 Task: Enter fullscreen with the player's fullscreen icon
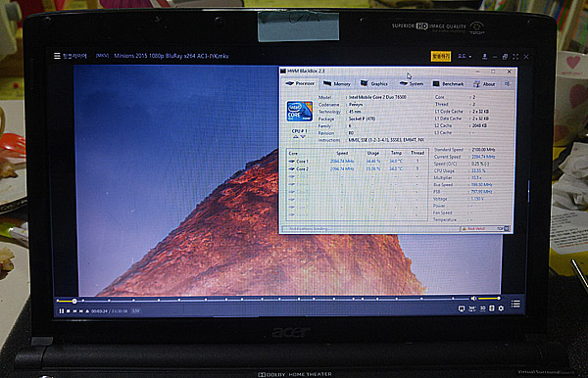pos(515,57)
